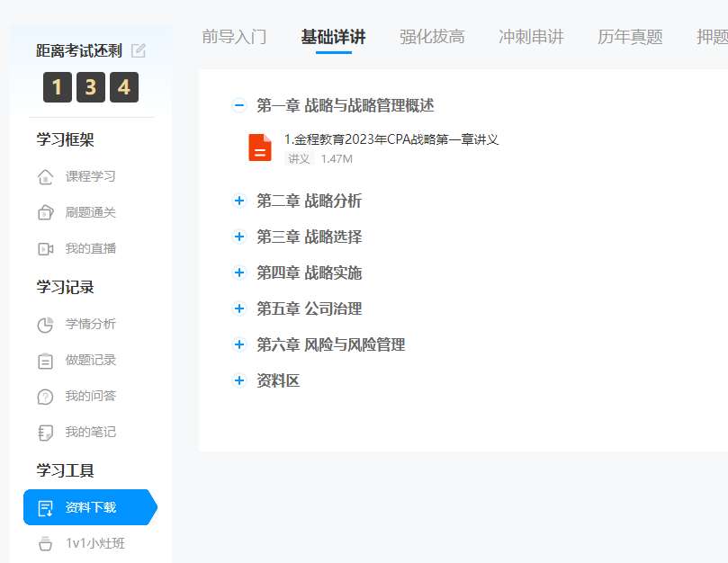The width and height of the screenshot is (728, 563).
Task: Click the 第五章 公司治理 title text
Action: 309,308
